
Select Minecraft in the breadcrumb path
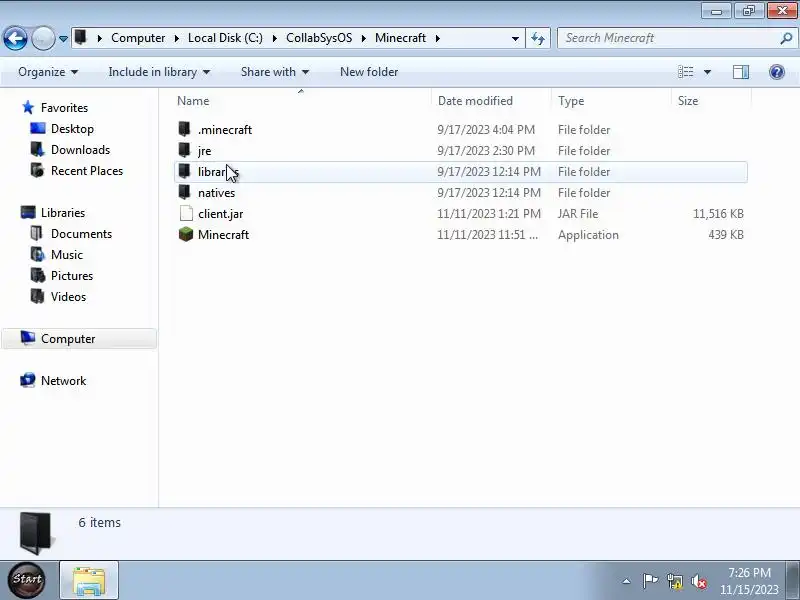click(400, 38)
